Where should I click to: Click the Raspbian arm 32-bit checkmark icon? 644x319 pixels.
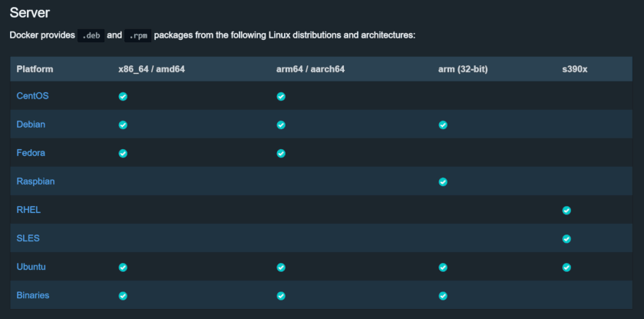point(443,181)
